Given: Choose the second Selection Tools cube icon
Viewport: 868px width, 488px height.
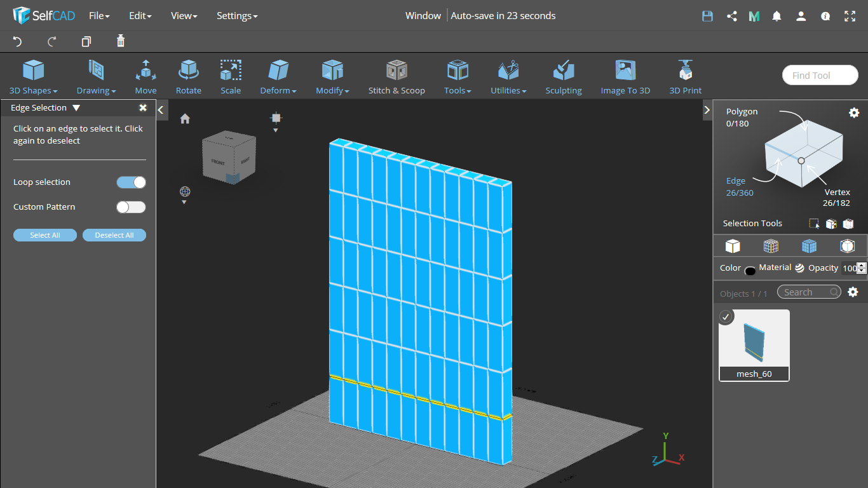Looking at the screenshot, I should click(831, 224).
